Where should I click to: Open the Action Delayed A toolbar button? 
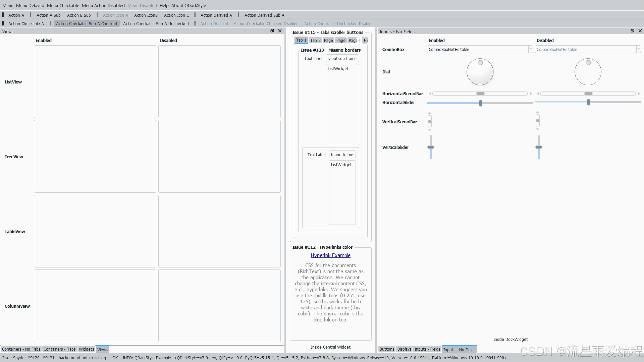pos(216,15)
